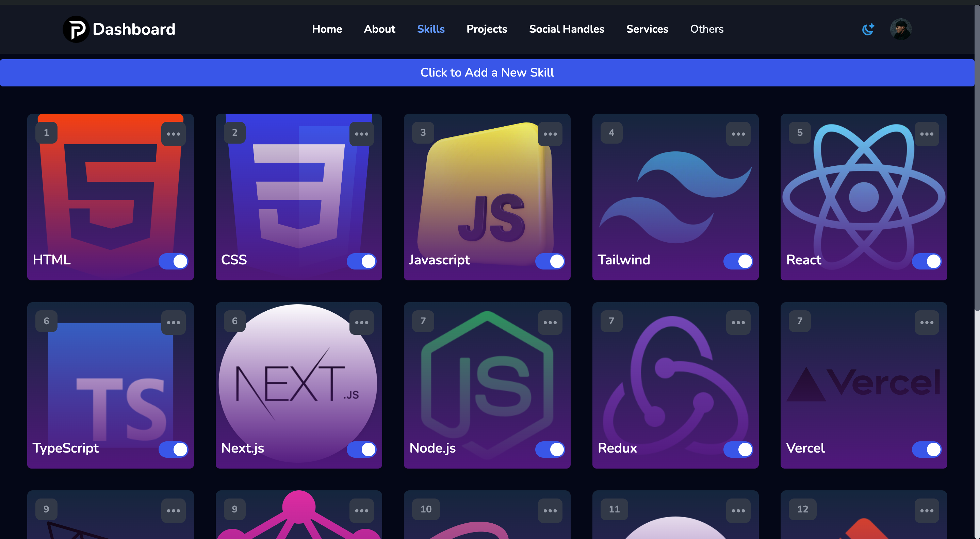Click the number 3 badge on Javascript
This screenshot has width=980, height=539.
[423, 133]
